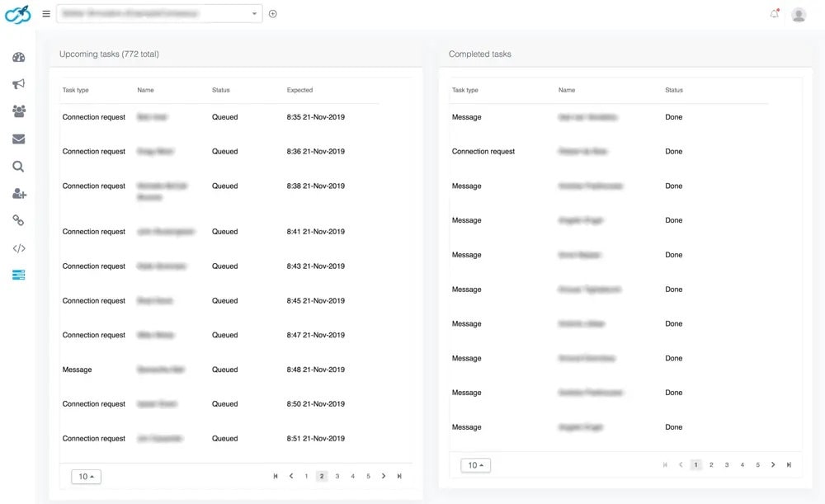Viewport: 825px width, 504px height.
Task: Select the campaigns megaphone icon
Action: pos(18,83)
